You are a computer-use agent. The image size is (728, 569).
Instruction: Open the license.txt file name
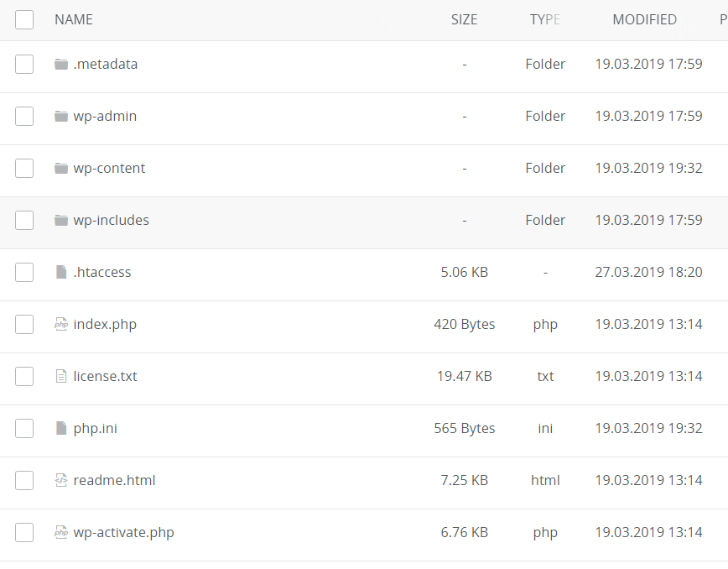click(105, 377)
